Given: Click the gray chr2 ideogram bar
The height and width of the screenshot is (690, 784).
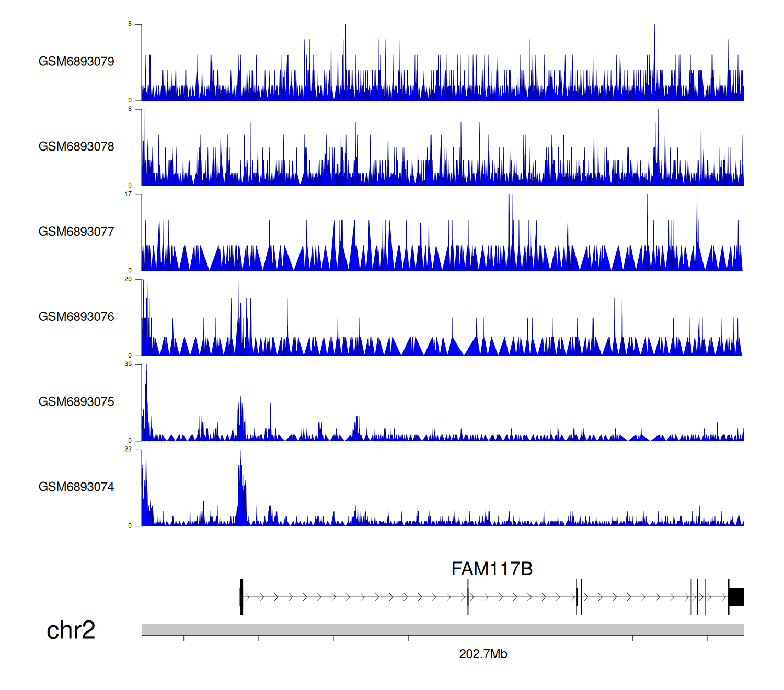Looking at the screenshot, I should 442,629.
